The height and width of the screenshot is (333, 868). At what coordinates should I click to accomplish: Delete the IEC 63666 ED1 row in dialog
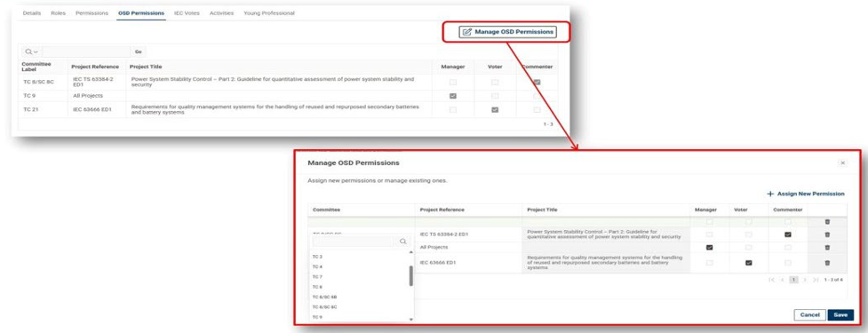(827, 263)
